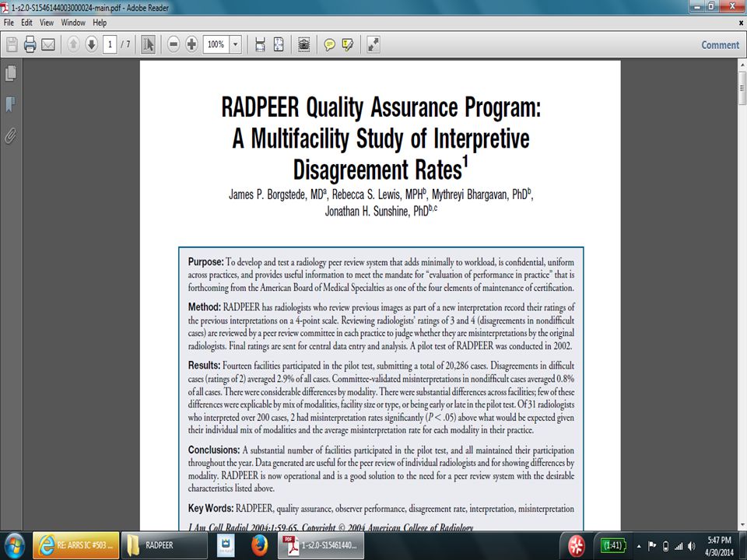Click the network signal tray icon
Image resolution: width=747 pixels, height=560 pixels.
pyautogui.click(x=679, y=546)
